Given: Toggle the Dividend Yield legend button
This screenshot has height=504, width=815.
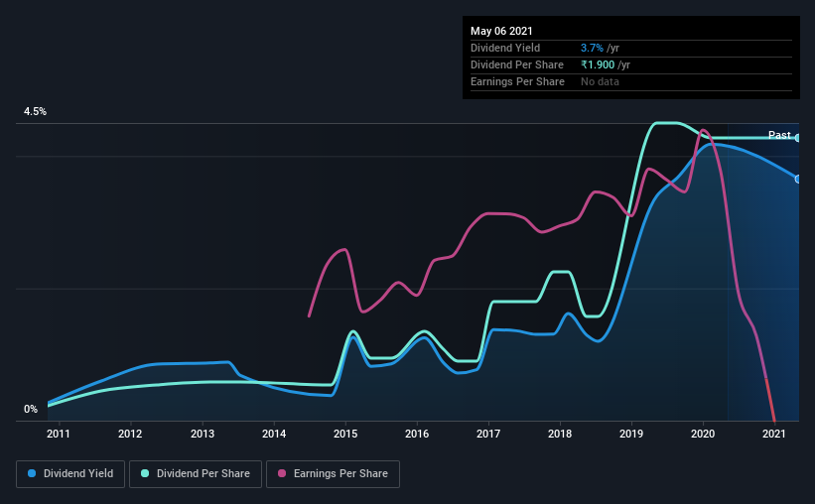Looking at the screenshot, I should [x=70, y=474].
